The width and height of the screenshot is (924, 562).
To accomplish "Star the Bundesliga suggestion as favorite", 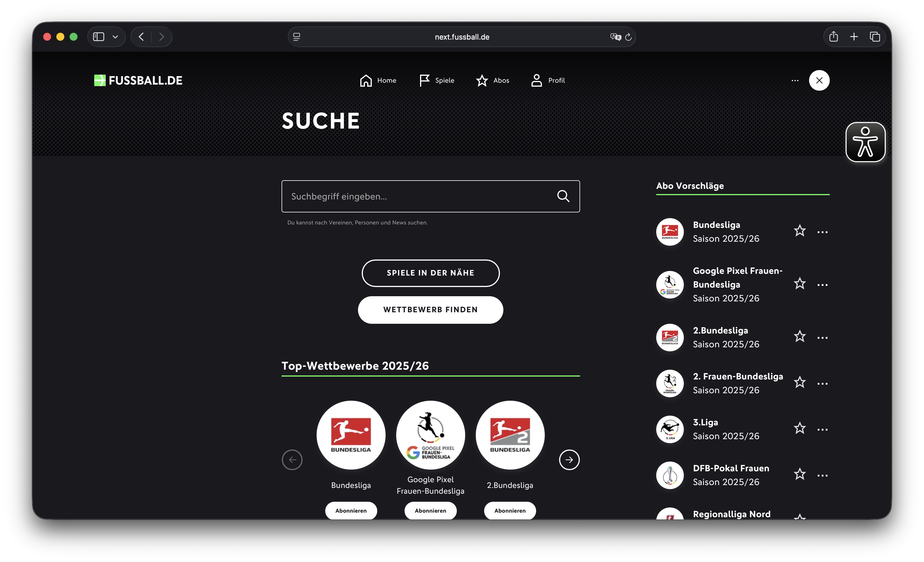I will tap(800, 231).
